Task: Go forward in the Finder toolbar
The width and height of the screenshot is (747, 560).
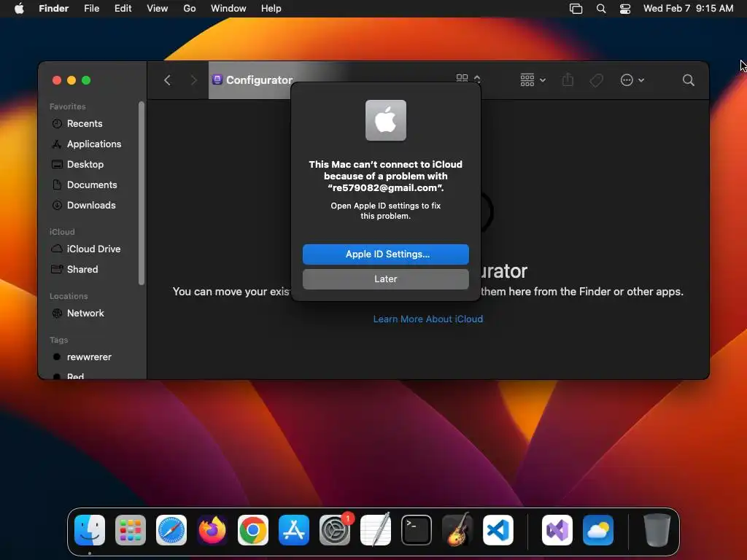Action: (x=193, y=80)
